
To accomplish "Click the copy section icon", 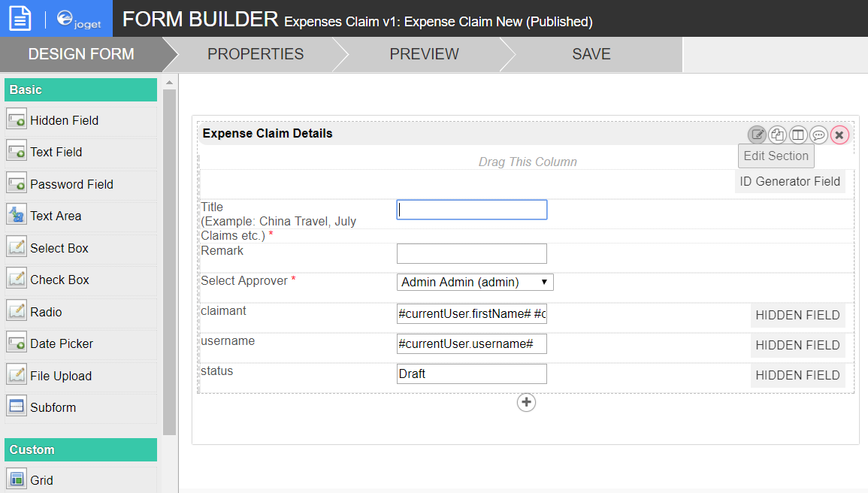I will pyautogui.click(x=778, y=135).
